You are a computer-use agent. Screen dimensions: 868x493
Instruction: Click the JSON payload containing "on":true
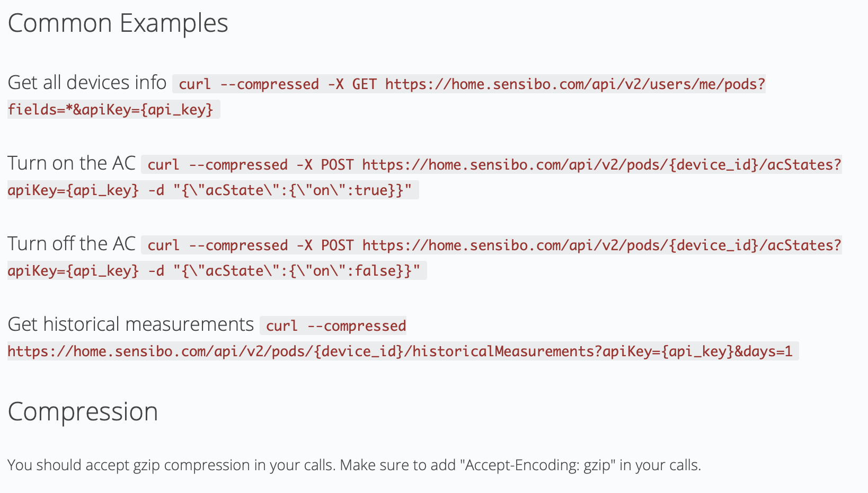pyautogui.click(x=293, y=190)
